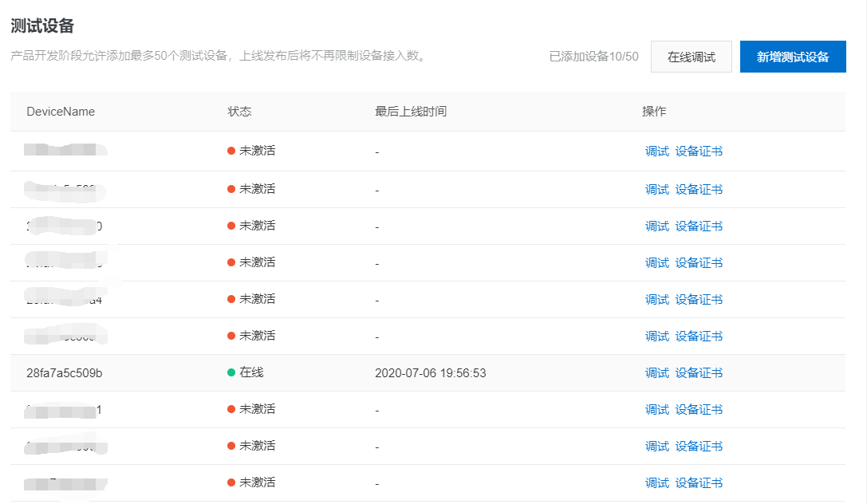Click 调试 in the sixth device row
Image resolution: width=867 pixels, height=504 pixels.
[x=656, y=336]
